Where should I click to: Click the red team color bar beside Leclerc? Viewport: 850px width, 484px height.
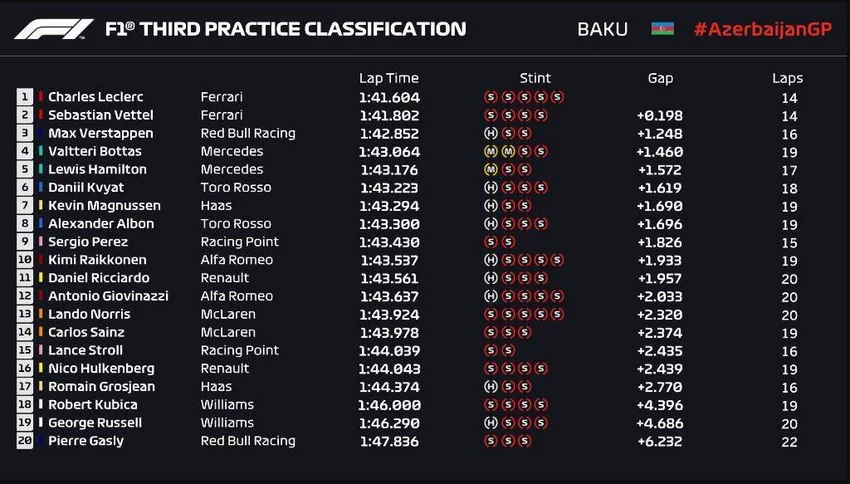point(41,97)
